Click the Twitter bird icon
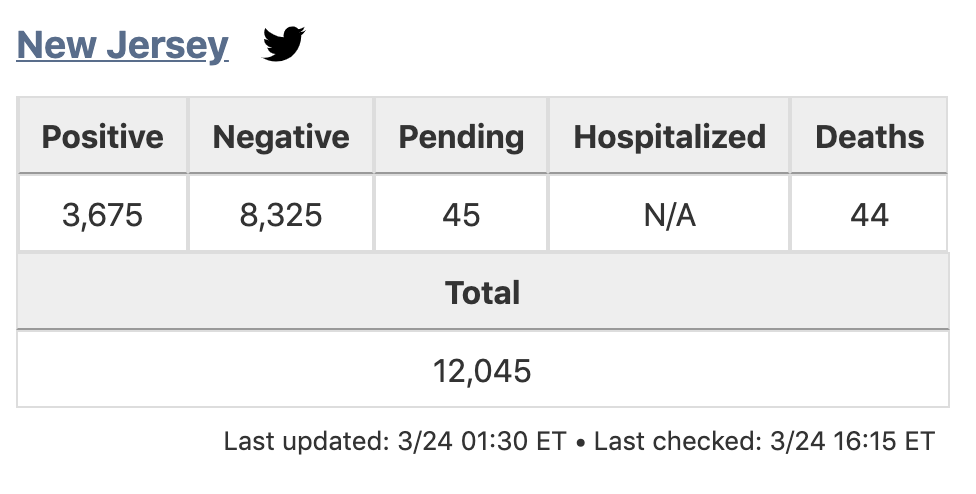 (284, 44)
